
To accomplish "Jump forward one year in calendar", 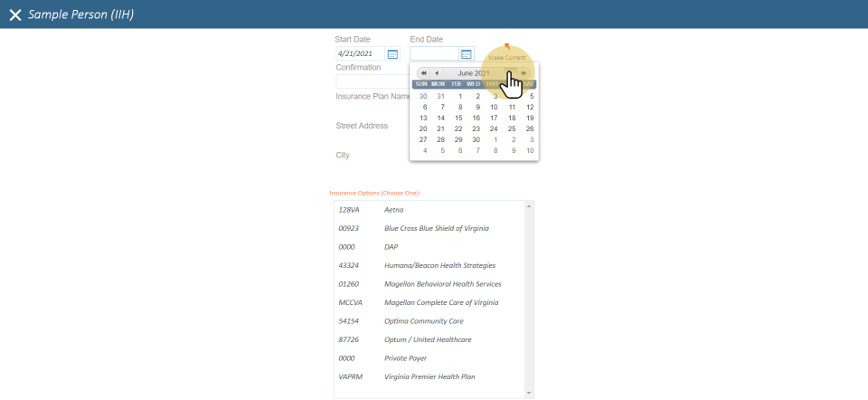I will 524,73.
